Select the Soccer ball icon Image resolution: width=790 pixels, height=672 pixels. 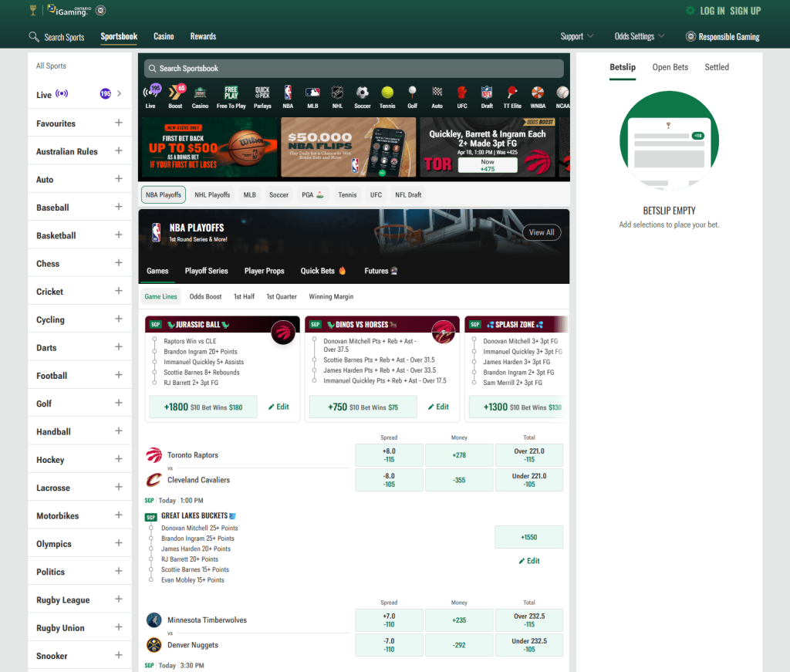[363, 96]
